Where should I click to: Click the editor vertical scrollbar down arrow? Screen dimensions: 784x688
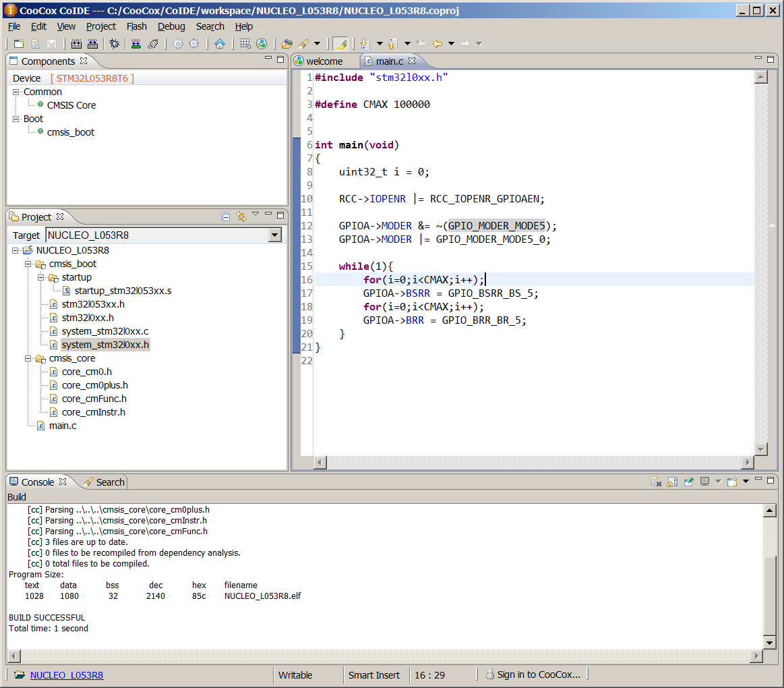(761, 449)
